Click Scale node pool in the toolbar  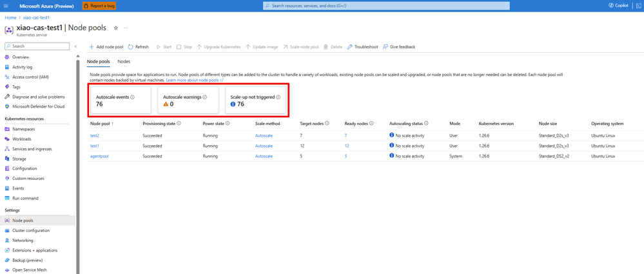[300, 47]
